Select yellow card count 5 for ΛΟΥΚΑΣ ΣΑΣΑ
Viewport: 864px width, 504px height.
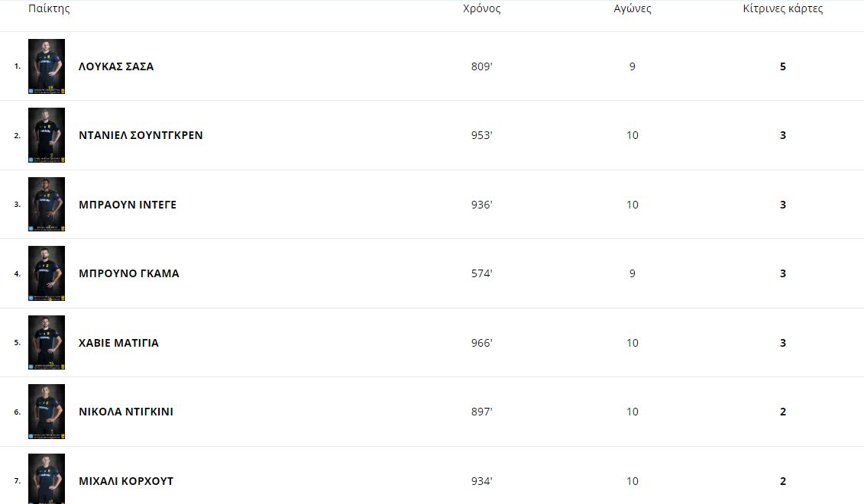point(782,66)
